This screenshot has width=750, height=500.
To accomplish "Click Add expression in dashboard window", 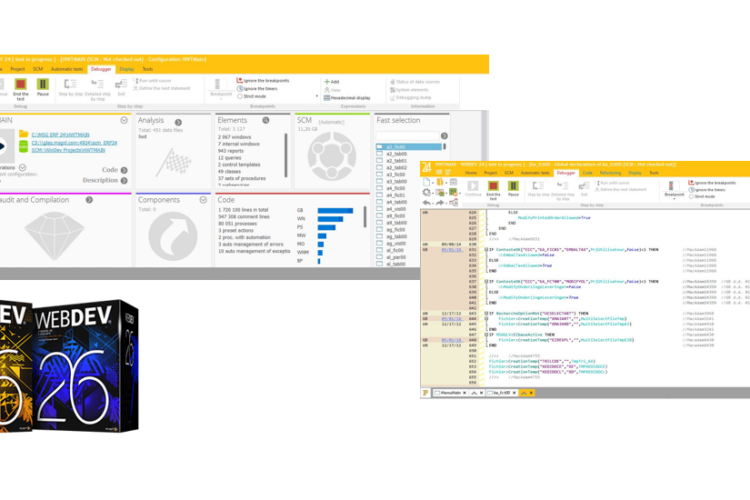I will click(x=331, y=82).
